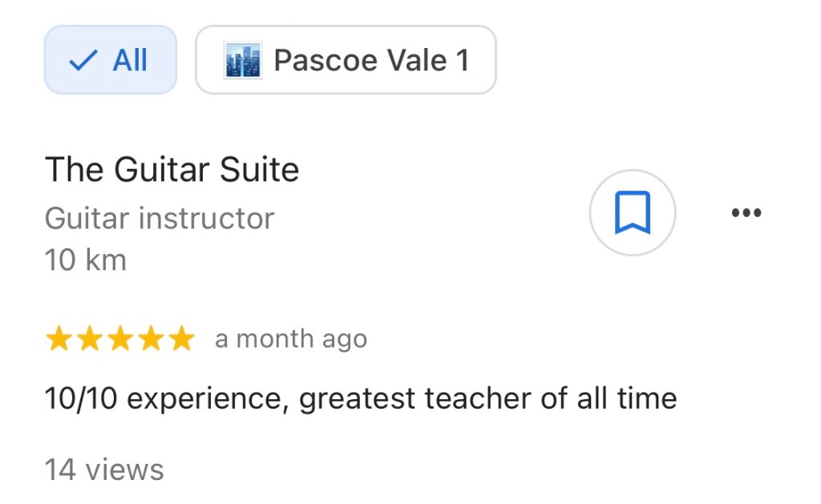Viewport: 821px width, 504px height.
Task: Click the city buildings icon
Action: point(243,60)
